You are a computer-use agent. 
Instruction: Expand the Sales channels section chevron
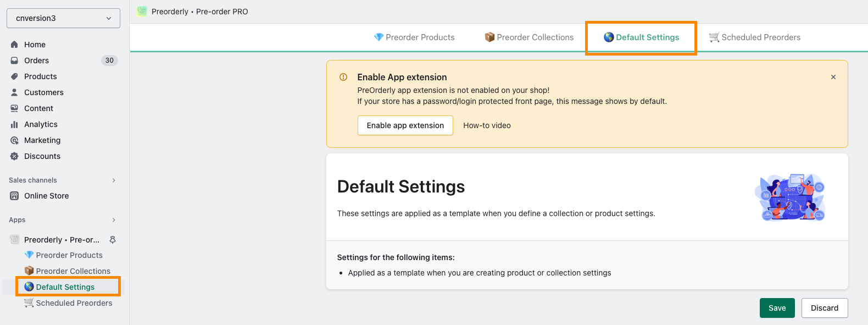[114, 180]
